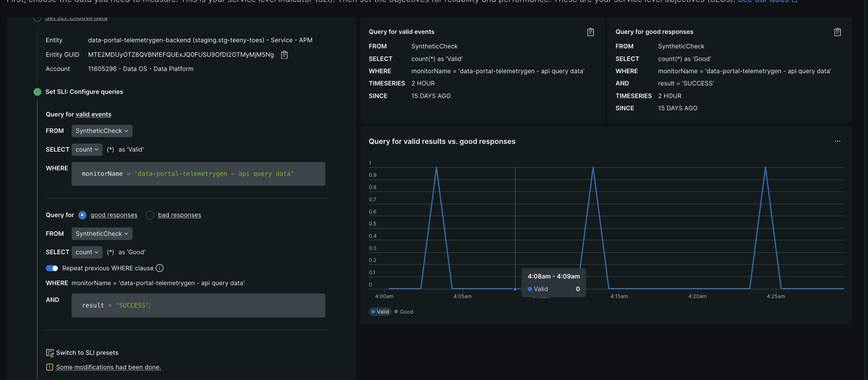Open chart options ellipsis menu

tap(837, 141)
